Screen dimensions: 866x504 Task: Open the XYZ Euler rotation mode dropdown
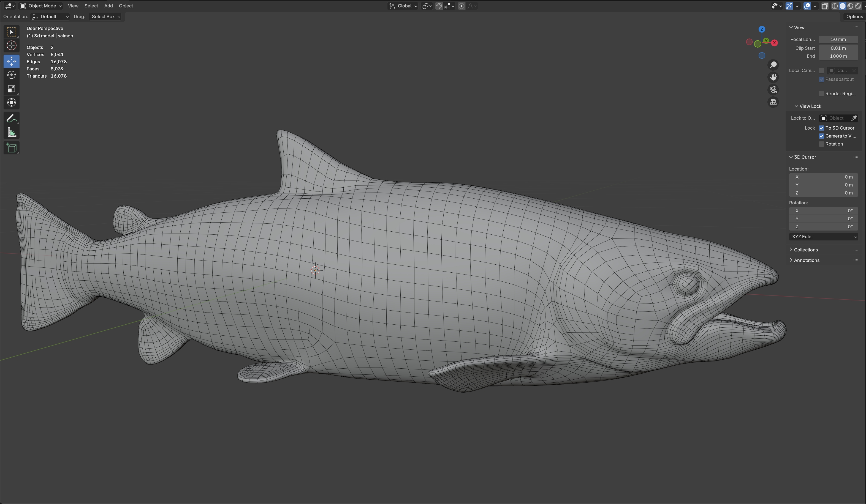[823, 237]
